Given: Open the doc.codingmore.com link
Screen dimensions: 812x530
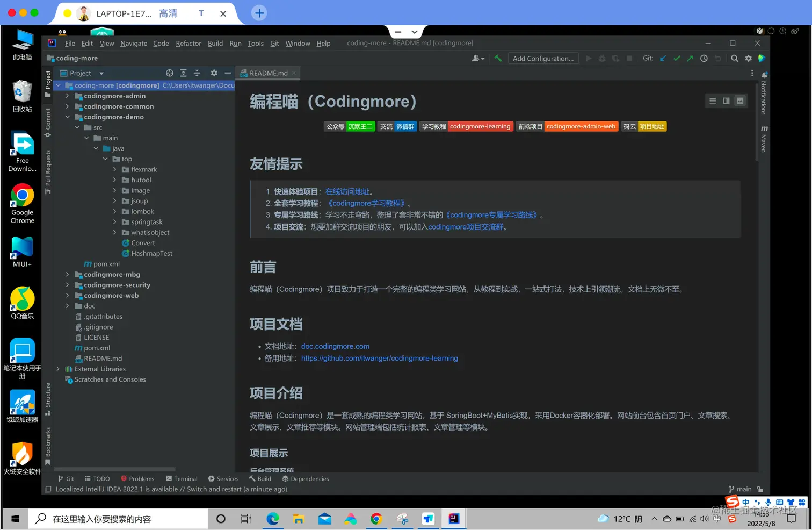Looking at the screenshot, I should tap(335, 347).
